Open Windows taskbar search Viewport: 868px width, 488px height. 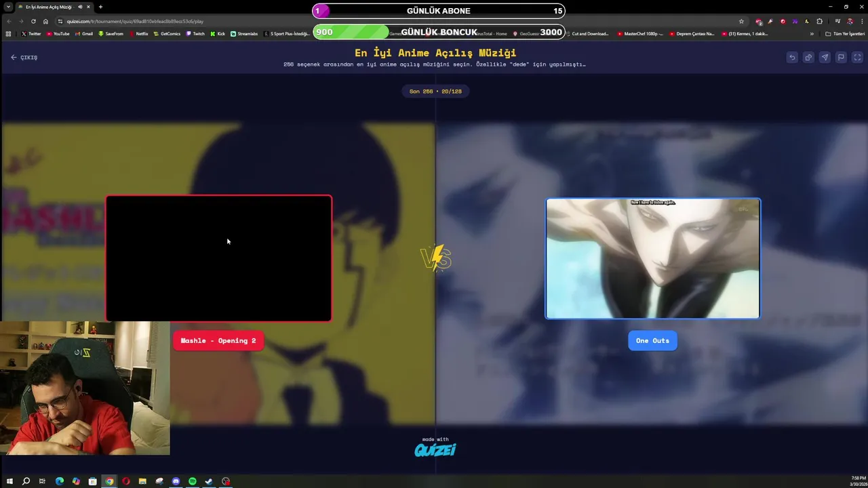(26, 481)
